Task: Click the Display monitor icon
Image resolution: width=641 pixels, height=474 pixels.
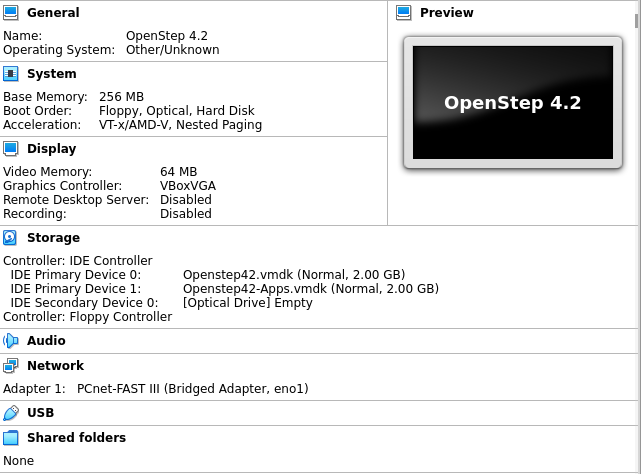Action: pyautogui.click(x=11, y=149)
